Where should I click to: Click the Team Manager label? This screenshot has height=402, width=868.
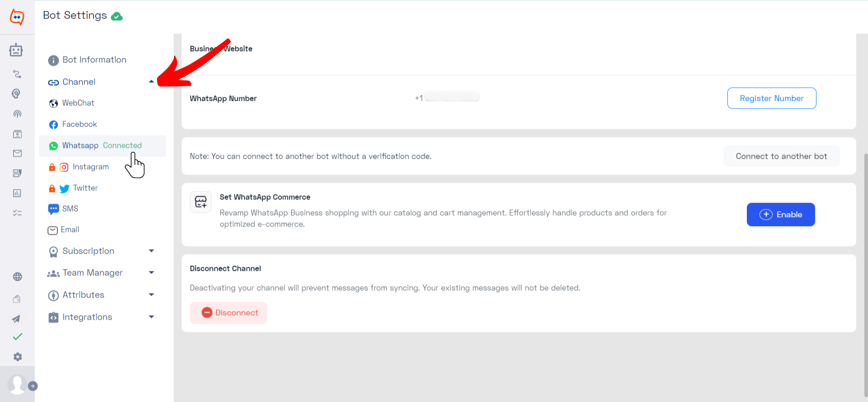93,273
